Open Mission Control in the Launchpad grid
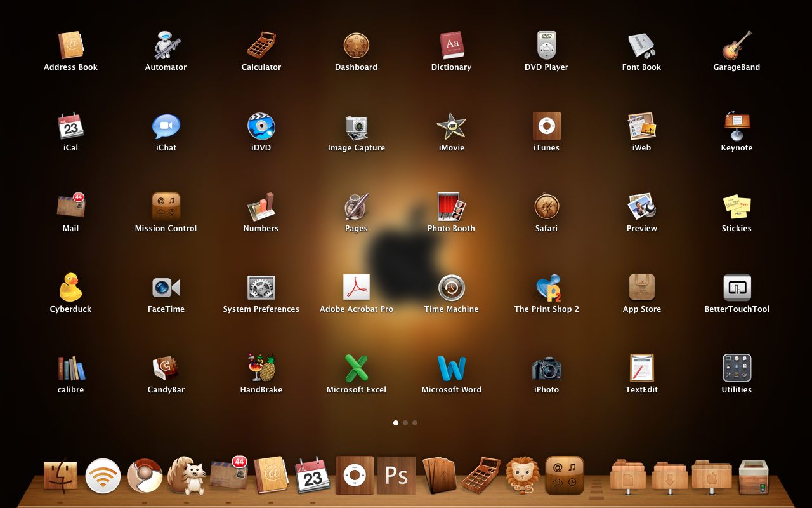This screenshot has height=508, width=812. click(166, 206)
